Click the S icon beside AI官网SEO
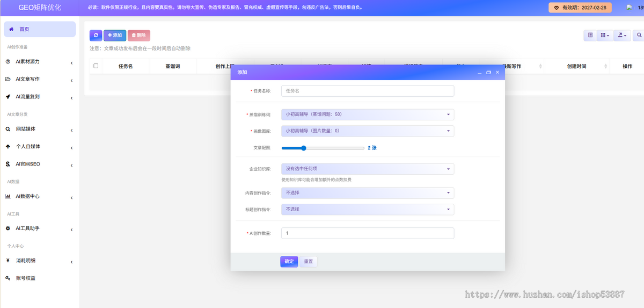This screenshot has height=308, width=644. [8, 164]
